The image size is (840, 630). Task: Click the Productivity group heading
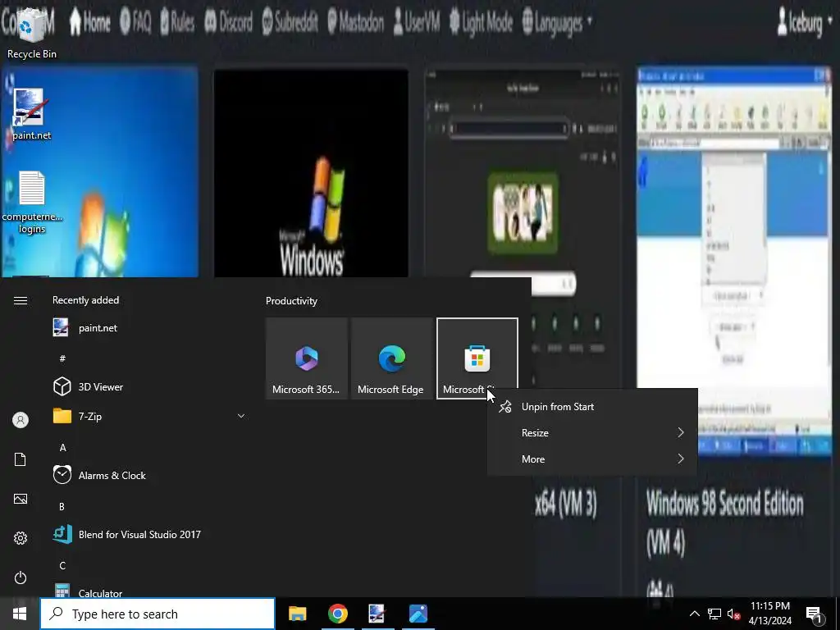[x=291, y=301]
